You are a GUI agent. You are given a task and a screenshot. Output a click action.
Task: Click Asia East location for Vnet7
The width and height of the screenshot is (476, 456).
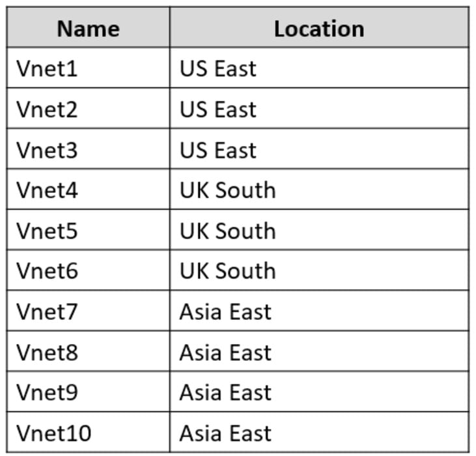(x=225, y=312)
